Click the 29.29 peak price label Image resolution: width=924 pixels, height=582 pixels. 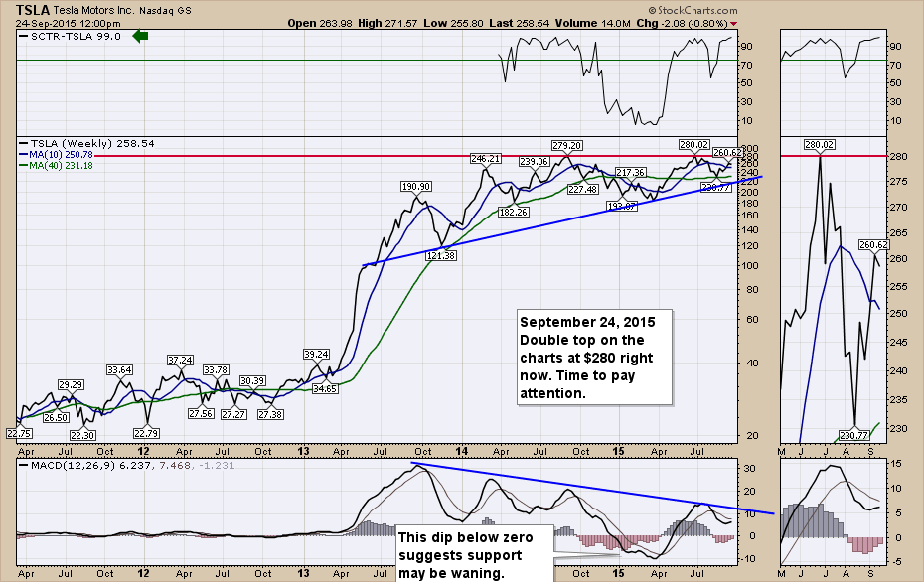[x=71, y=384]
